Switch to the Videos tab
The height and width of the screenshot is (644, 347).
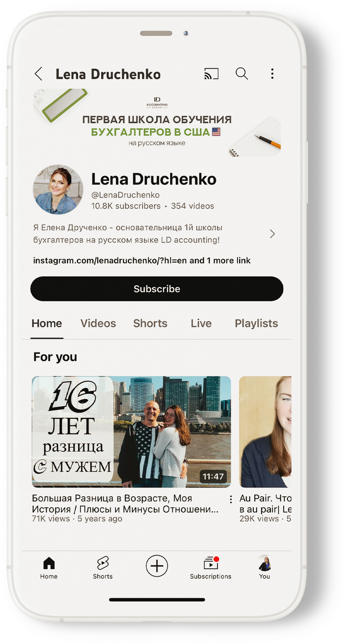(98, 323)
